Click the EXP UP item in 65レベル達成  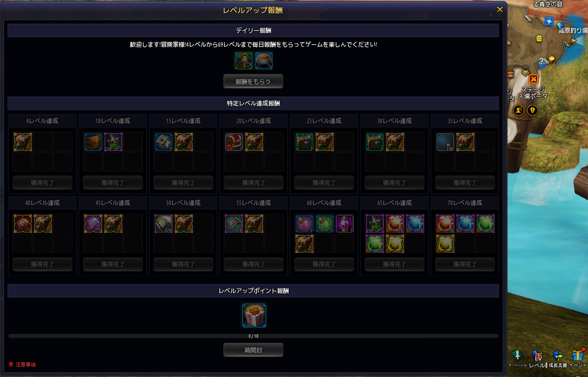pos(375,224)
